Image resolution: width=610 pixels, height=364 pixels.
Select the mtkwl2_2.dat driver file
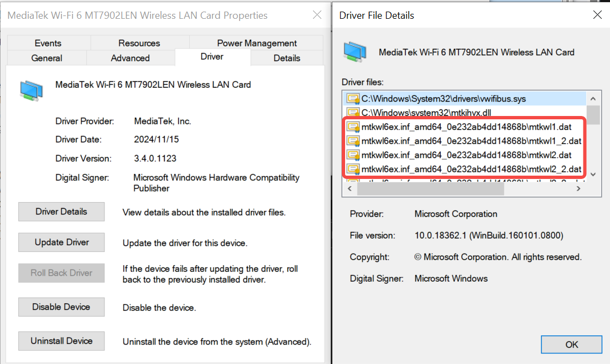point(466,170)
